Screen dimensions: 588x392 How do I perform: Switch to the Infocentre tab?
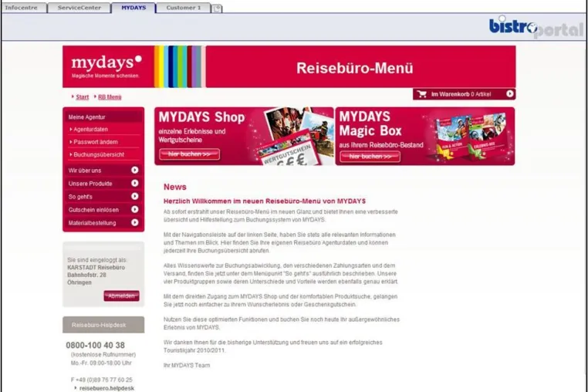[x=23, y=8]
